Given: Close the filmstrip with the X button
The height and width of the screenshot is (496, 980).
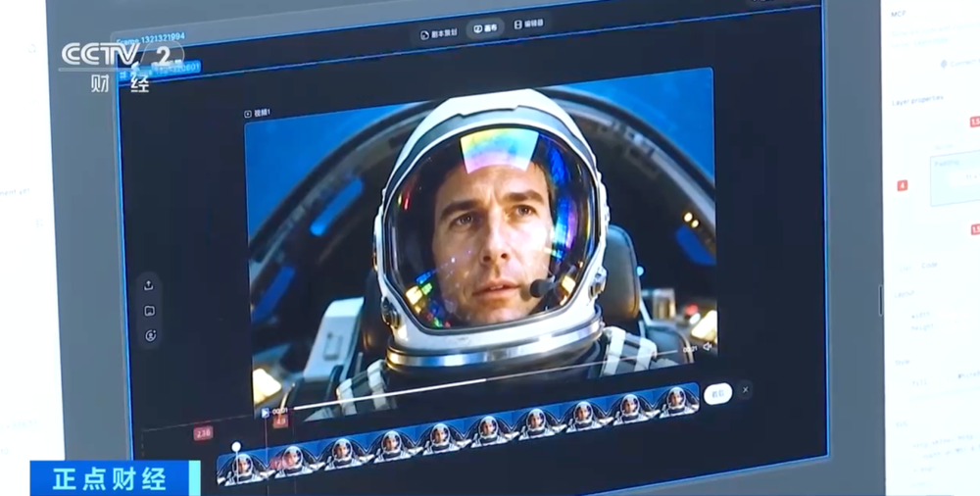Looking at the screenshot, I should point(745,390).
